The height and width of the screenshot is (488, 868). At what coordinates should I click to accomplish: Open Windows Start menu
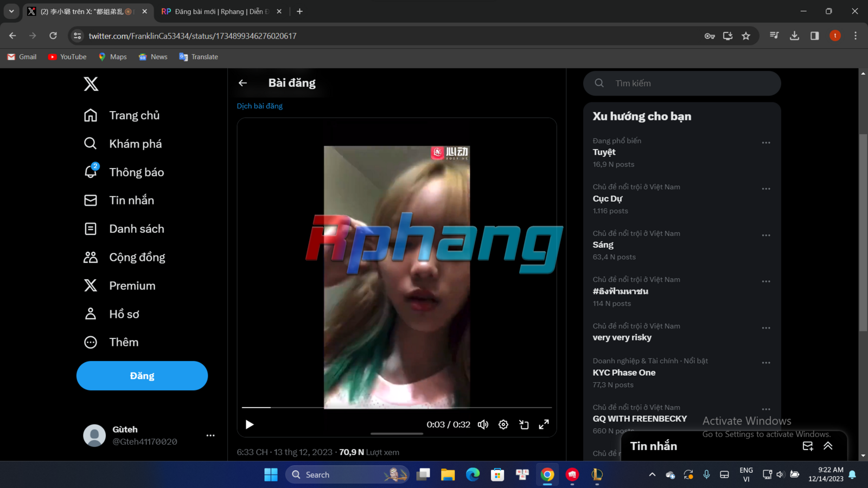coord(271,475)
